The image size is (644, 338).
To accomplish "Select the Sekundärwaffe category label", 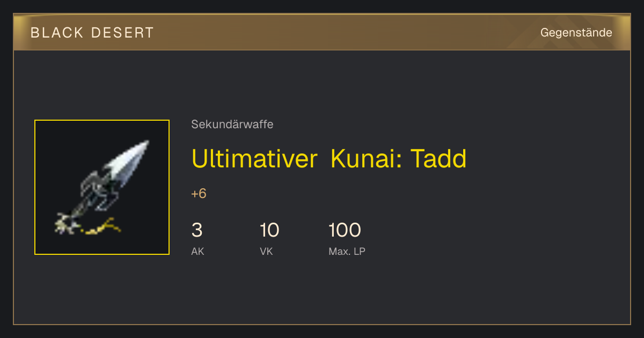I will (232, 124).
